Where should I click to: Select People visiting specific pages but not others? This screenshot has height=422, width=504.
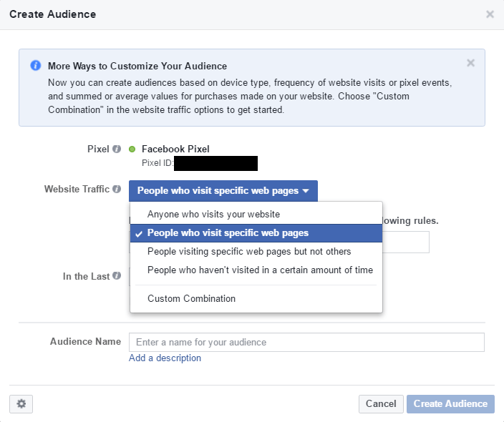coord(256,252)
